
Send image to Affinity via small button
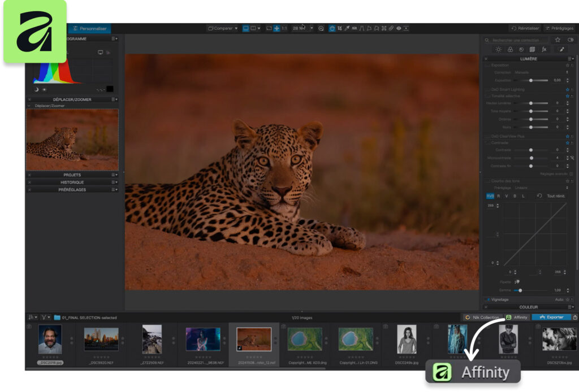point(517,317)
